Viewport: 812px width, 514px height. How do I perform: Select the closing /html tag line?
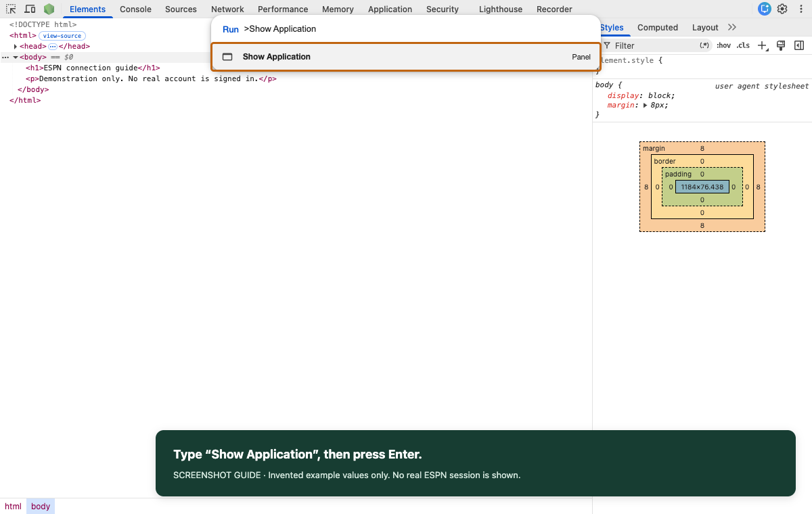coord(25,100)
